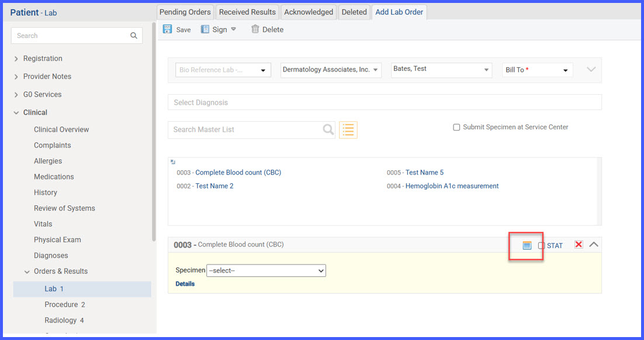This screenshot has width=644, height=340.
Task: Open the Dermatology Associates, Inc. dropdown
Action: point(331,70)
